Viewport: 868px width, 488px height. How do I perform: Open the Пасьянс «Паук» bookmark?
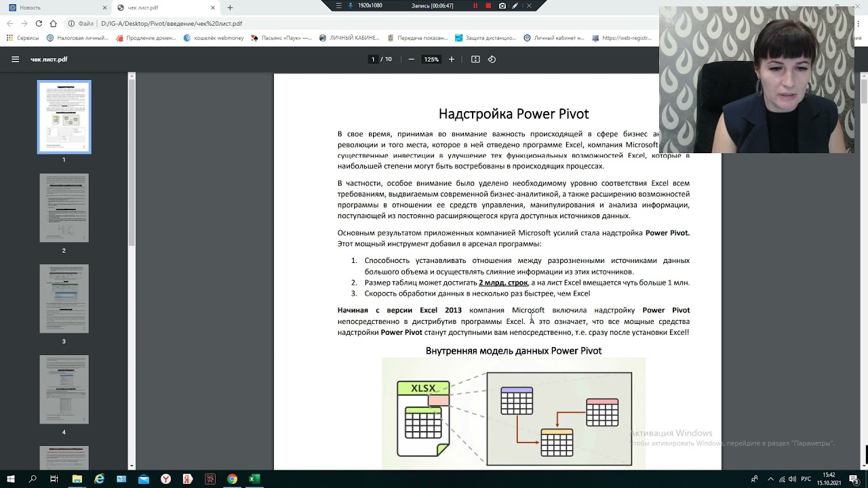(281, 38)
